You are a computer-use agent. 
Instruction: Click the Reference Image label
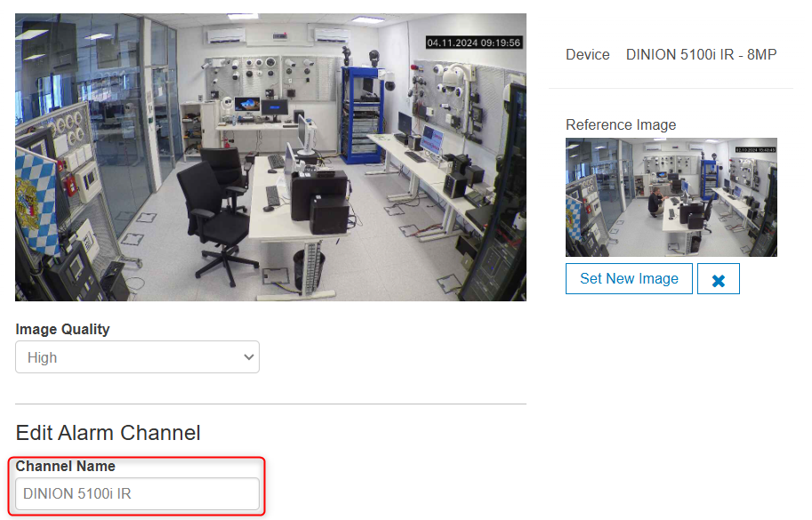(x=621, y=124)
